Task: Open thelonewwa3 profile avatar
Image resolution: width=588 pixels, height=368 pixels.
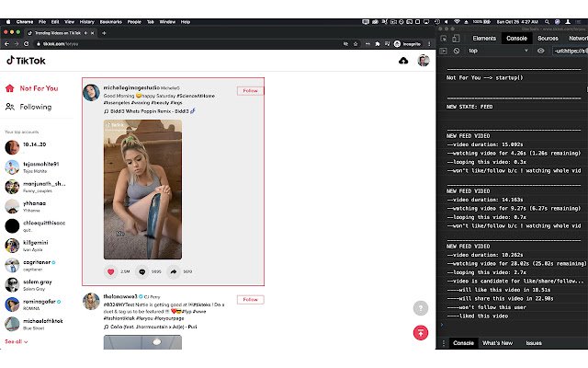Action: [91, 302]
